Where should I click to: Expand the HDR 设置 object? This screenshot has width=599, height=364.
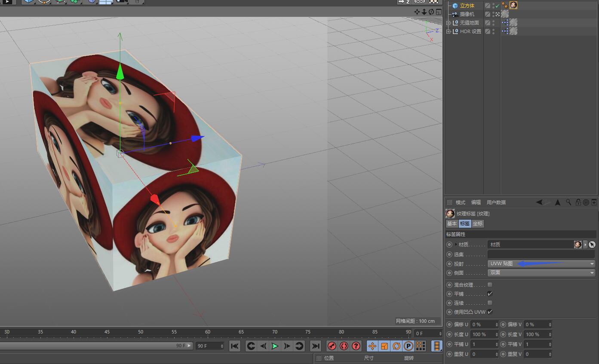tap(448, 31)
